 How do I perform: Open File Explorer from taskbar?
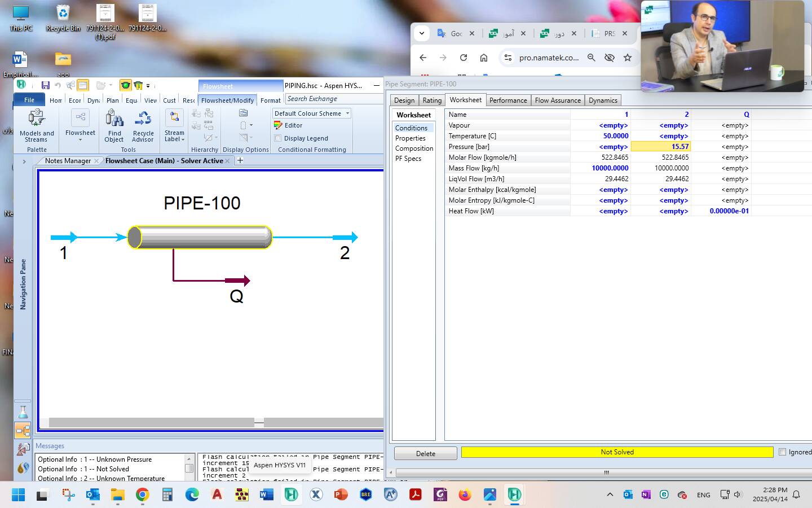pyautogui.click(x=117, y=495)
